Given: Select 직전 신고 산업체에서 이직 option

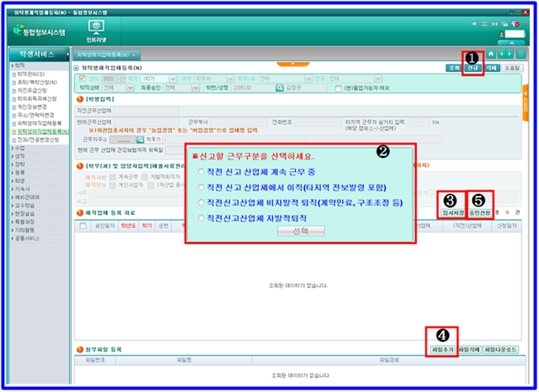Looking at the screenshot, I should 201,187.
